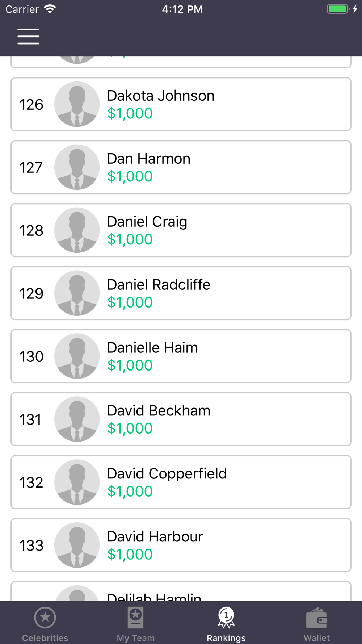Tap Dakota Johnson's avatar
362x644 pixels.
[x=77, y=104]
